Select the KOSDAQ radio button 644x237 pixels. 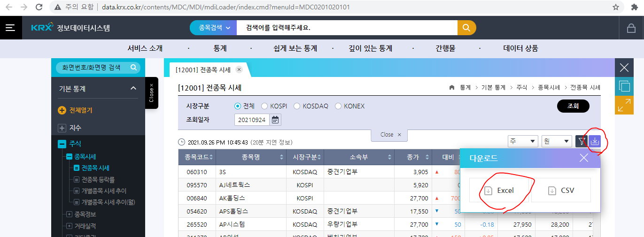297,106
